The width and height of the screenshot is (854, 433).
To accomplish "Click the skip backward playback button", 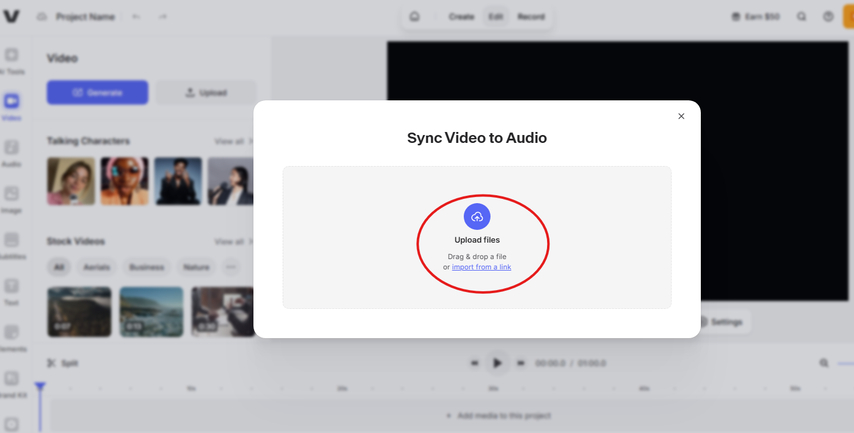I will point(474,363).
